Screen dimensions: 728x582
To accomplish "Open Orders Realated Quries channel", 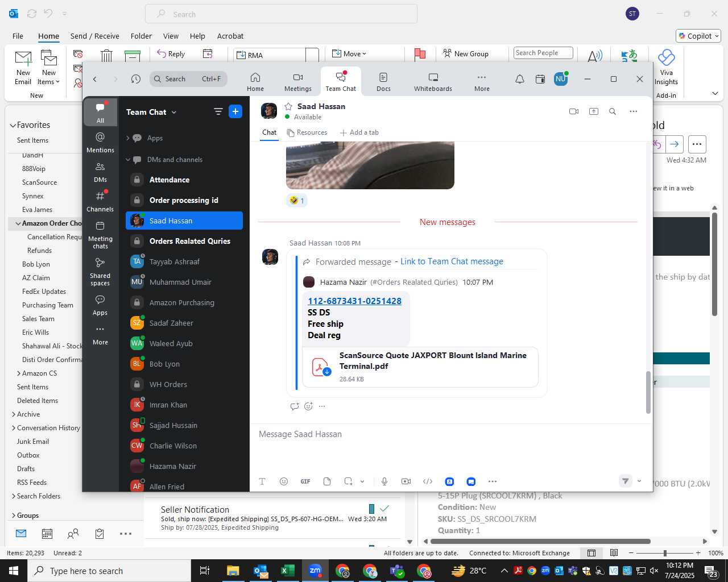I will (x=184, y=241).
